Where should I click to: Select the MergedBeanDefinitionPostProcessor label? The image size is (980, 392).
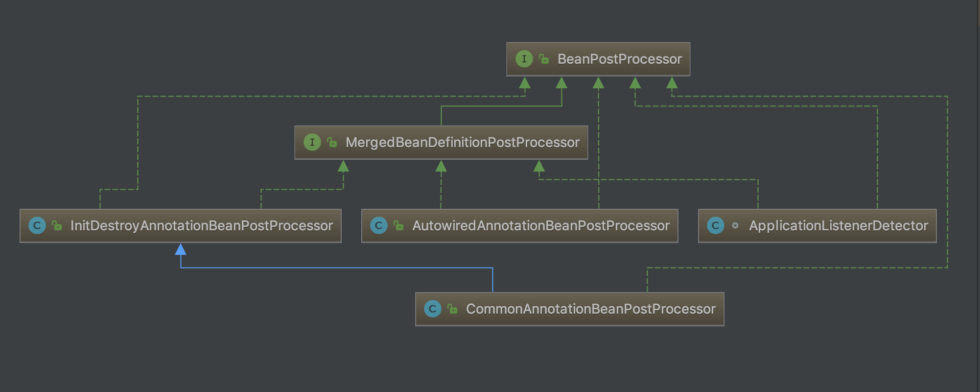coord(462,143)
